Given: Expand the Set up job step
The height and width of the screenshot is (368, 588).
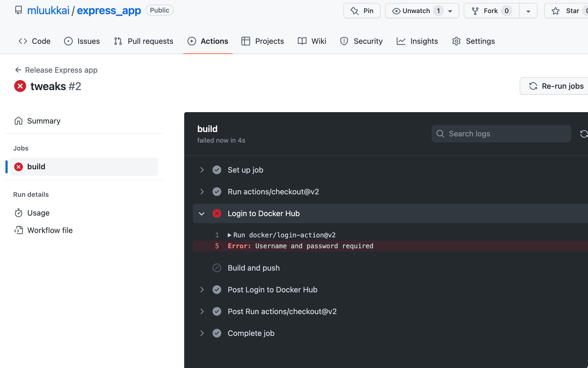Looking at the screenshot, I should tap(202, 170).
